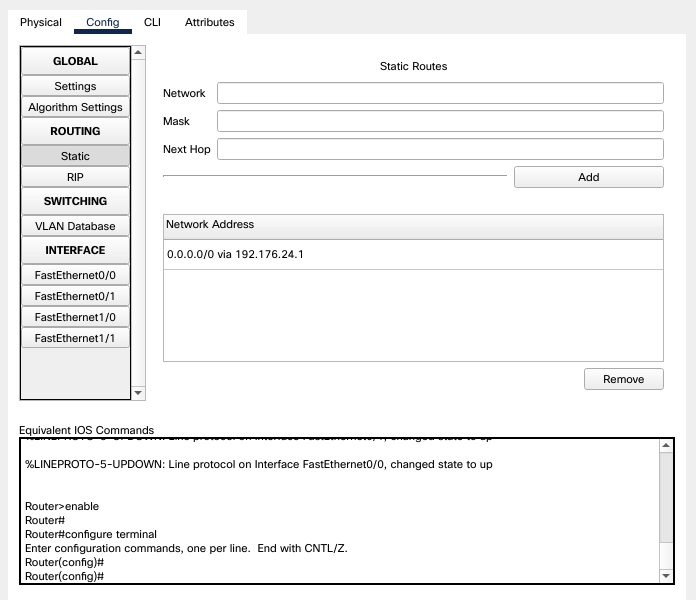Configure FastEthernet1/1 interface
The image size is (696, 600).
coord(75,338)
